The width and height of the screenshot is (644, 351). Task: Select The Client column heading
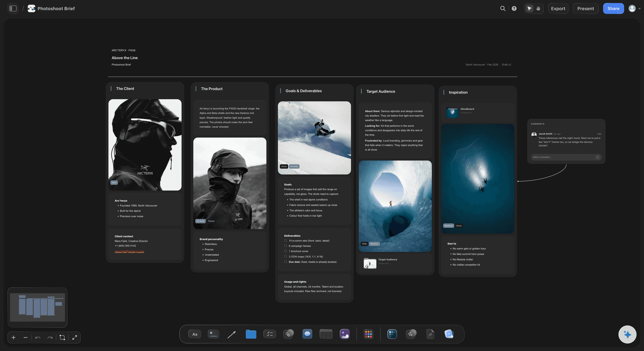(125, 89)
